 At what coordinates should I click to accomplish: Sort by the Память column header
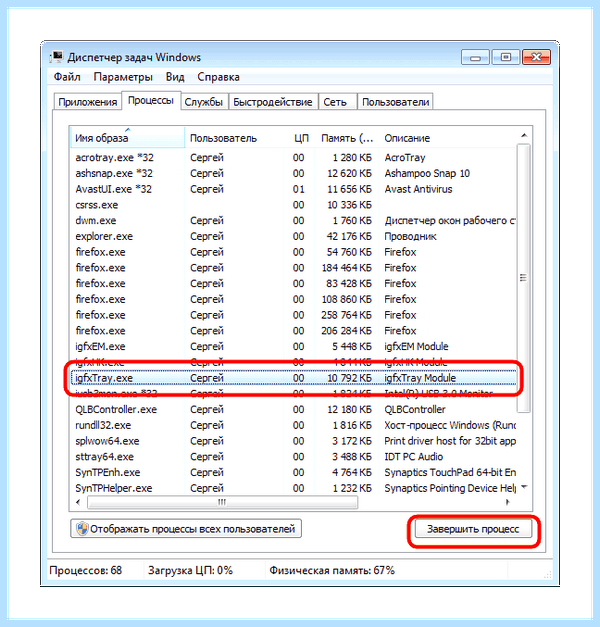pos(347,138)
